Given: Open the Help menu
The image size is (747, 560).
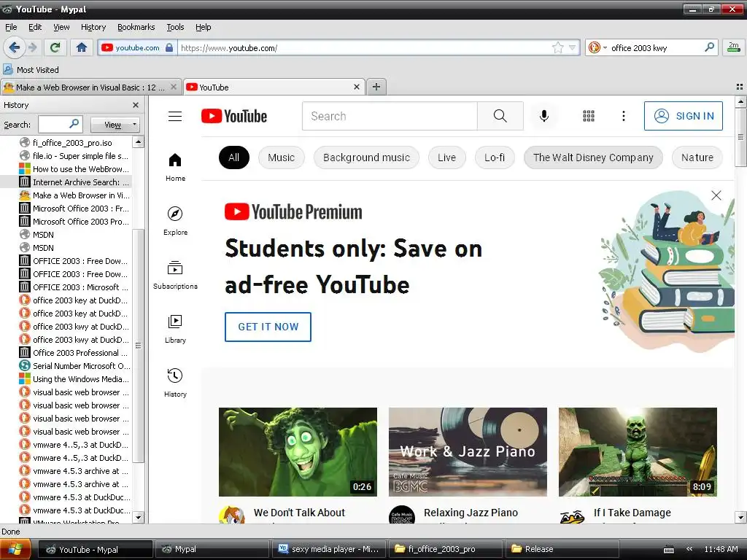Looking at the screenshot, I should (203, 27).
